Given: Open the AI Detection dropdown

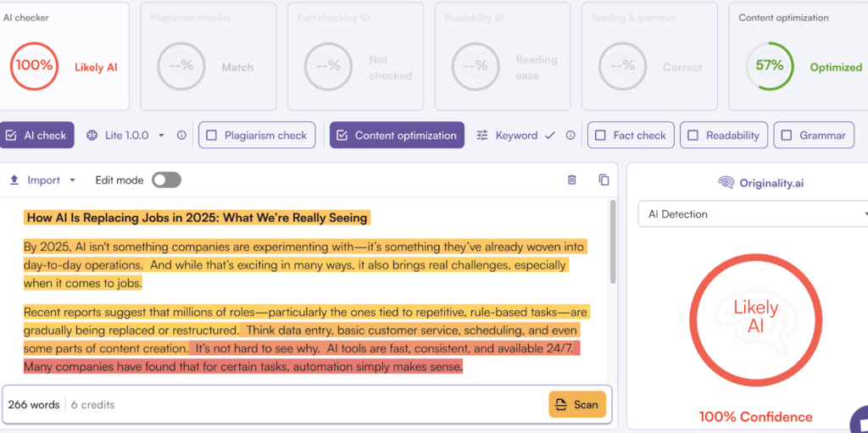Looking at the screenshot, I should [753, 214].
